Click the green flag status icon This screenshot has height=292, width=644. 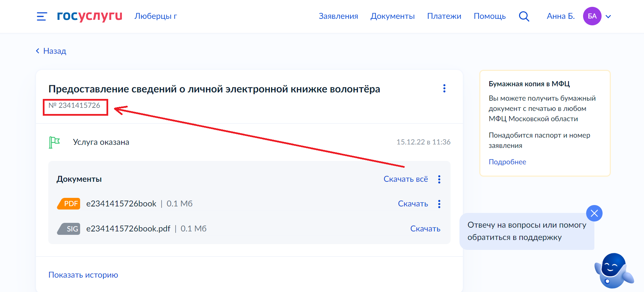(x=54, y=142)
